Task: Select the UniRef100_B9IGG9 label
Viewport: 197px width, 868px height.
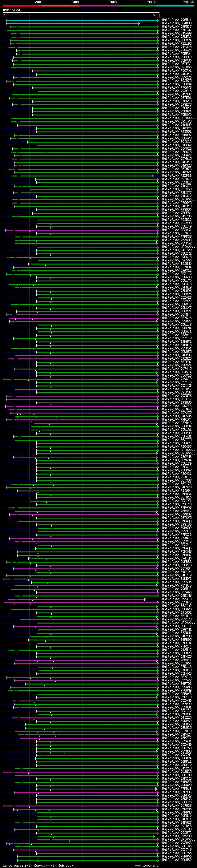Action: point(177,142)
